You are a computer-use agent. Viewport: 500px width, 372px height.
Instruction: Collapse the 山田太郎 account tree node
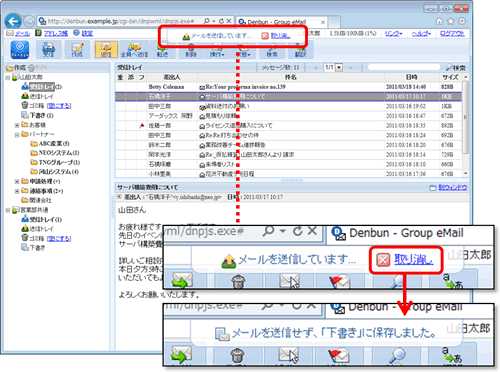click(8, 77)
